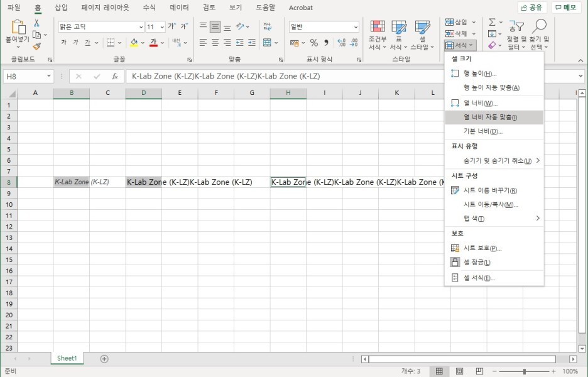Decrease the font size

[x=184, y=26]
